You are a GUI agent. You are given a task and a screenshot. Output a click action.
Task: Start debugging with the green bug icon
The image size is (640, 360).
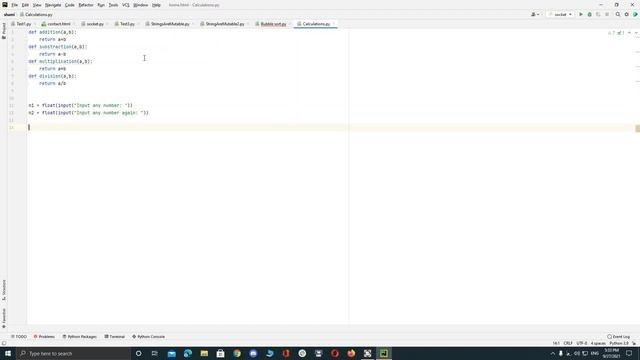pyautogui.click(x=589, y=14)
